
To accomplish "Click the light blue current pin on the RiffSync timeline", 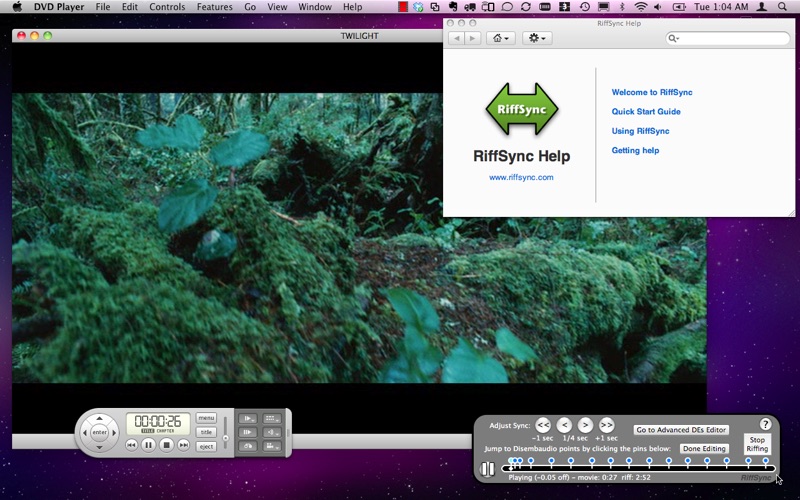I will [511, 462].
